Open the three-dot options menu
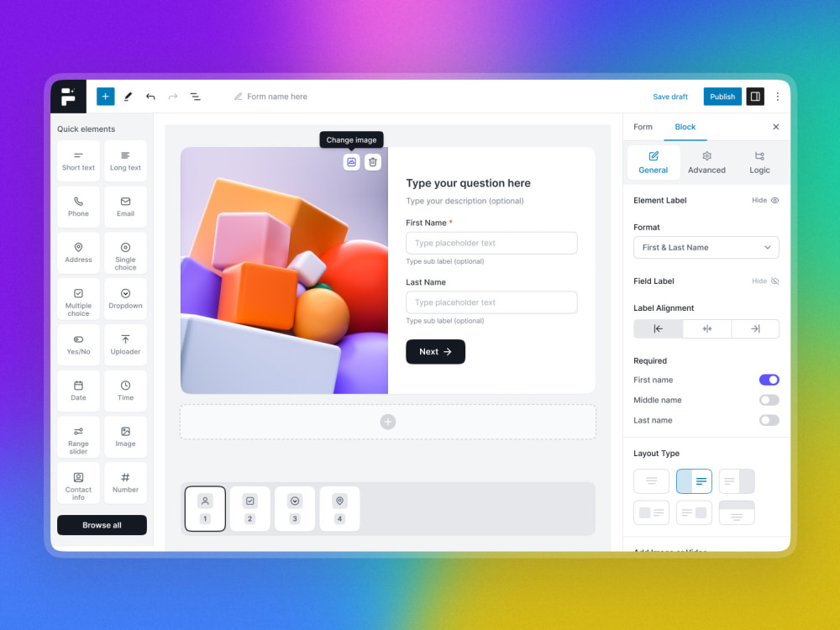 pos(777,97)
